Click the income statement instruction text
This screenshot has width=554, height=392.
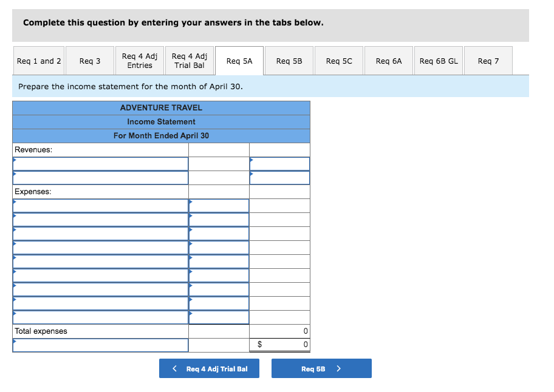(x=131, y=86)
